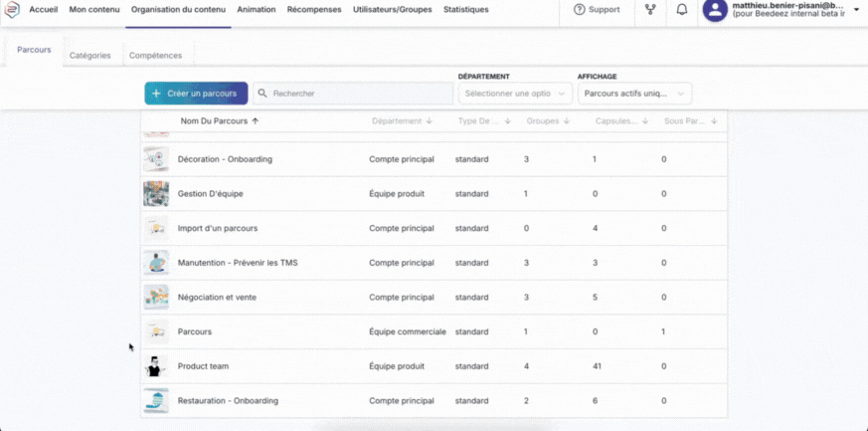Open Affichage 'Parcours actifs' dropdown

coord(633,94)
